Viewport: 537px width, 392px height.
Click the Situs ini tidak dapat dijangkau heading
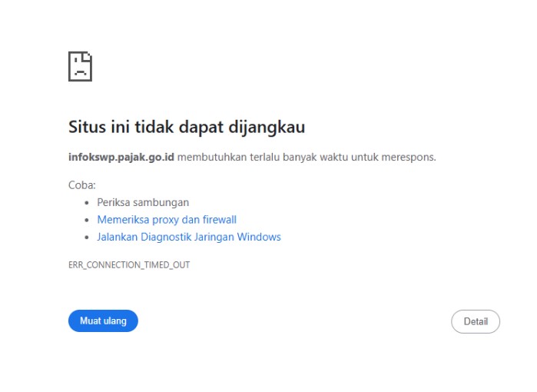(x=187, y=127)
